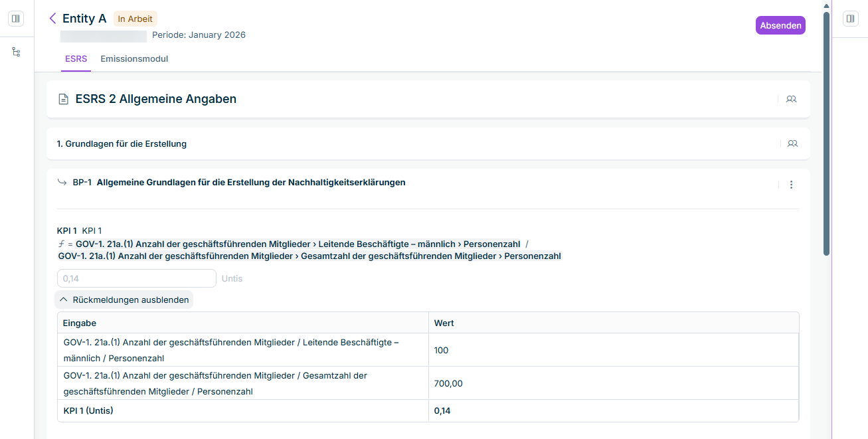This screenshot has width=868, height=439.
Task: Click table value 100
Action: coord(441,350)
